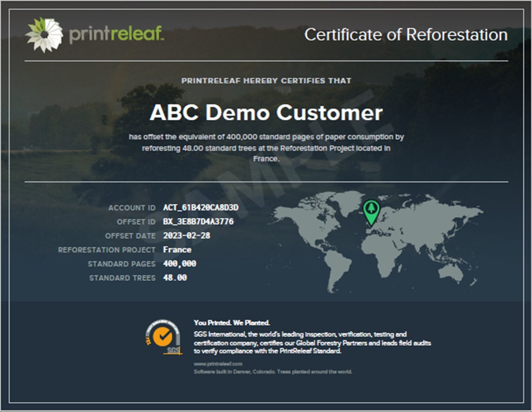
Task: Click the You Printed. We Planted. heading
Action: [x=232, y=323]
